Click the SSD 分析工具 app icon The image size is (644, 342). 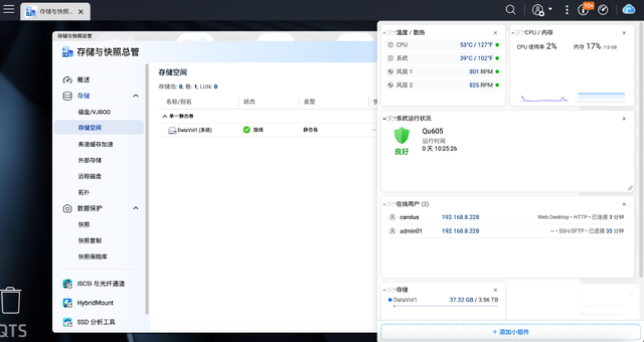point(67,322)
